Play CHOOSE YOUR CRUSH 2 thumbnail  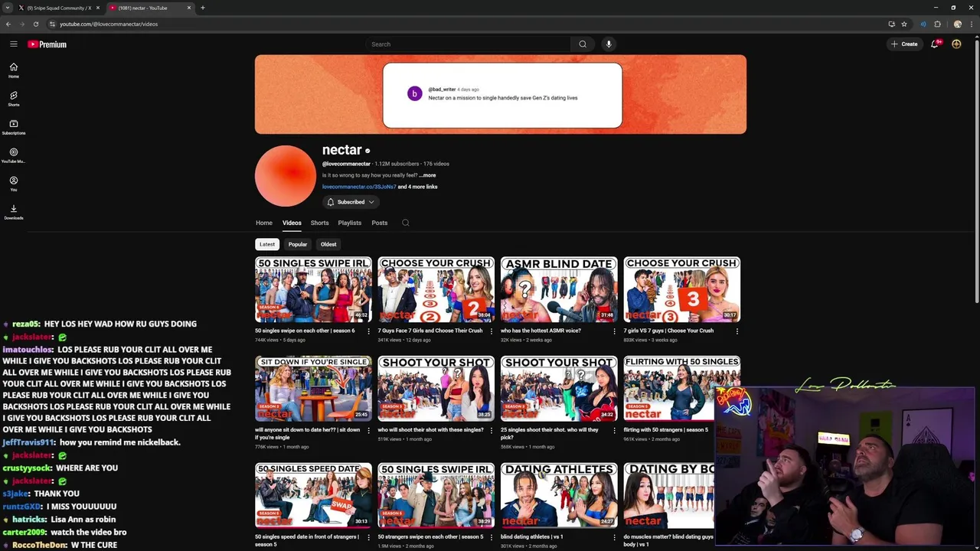[x=436, y=289]
